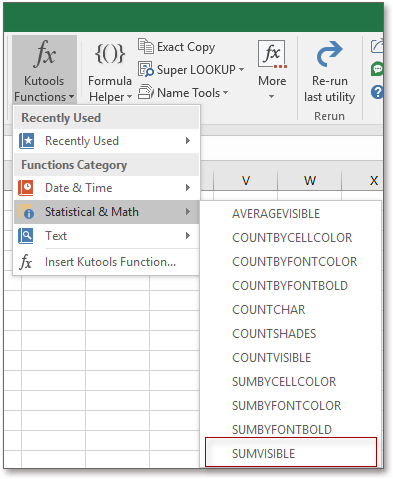Click the Insert Kutools Function fx icon
This screenshot has height=479, width=393.
tap(26, 262)
